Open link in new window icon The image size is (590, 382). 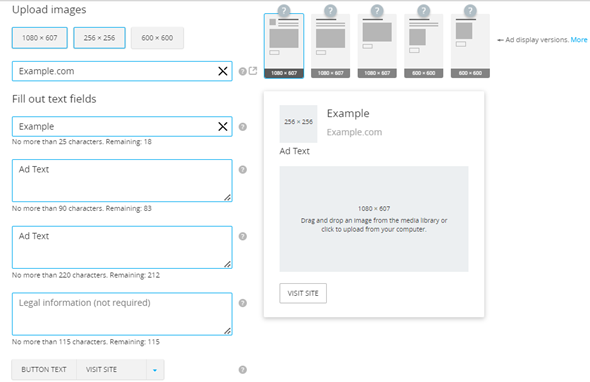253,70
